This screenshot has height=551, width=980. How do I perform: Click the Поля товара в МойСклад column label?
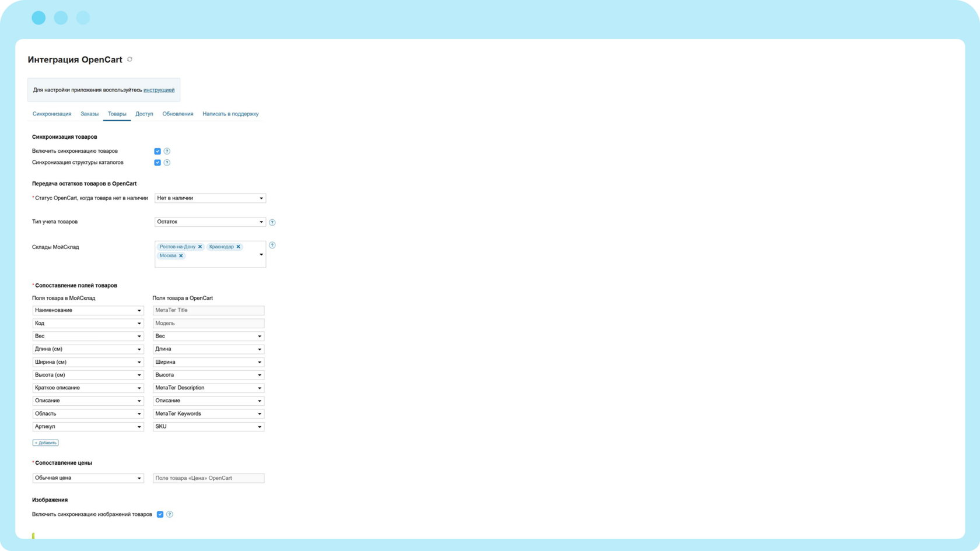coord(64,298)
